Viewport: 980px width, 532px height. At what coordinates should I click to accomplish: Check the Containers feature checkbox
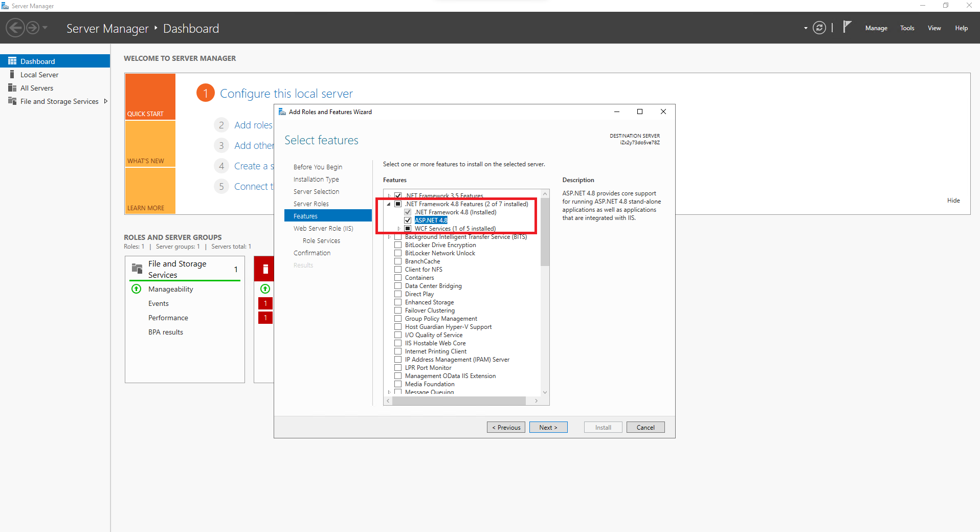click(398, 278)
